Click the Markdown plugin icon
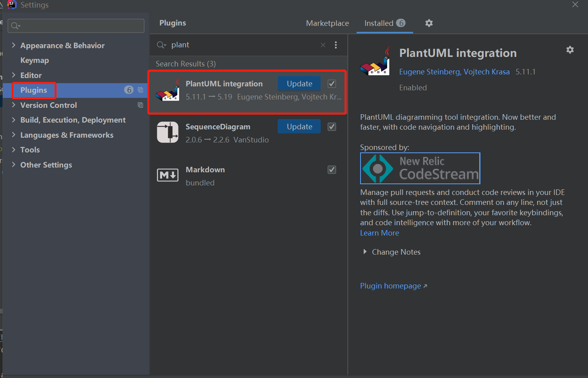The image size is (588, 378). tap(168, 175)
